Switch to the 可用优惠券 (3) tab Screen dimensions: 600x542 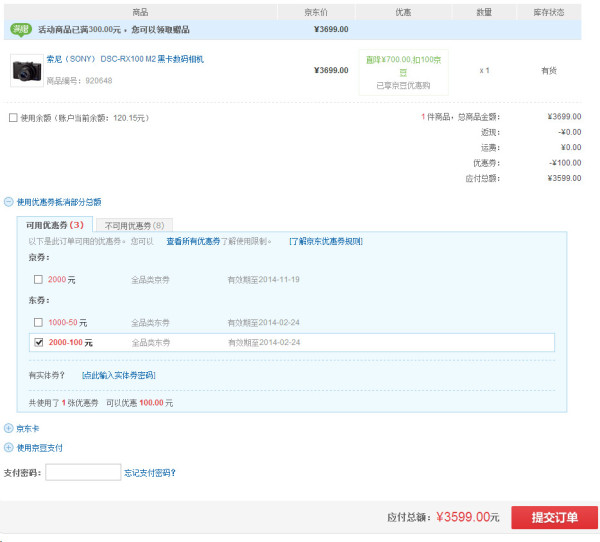coord(55,225)
